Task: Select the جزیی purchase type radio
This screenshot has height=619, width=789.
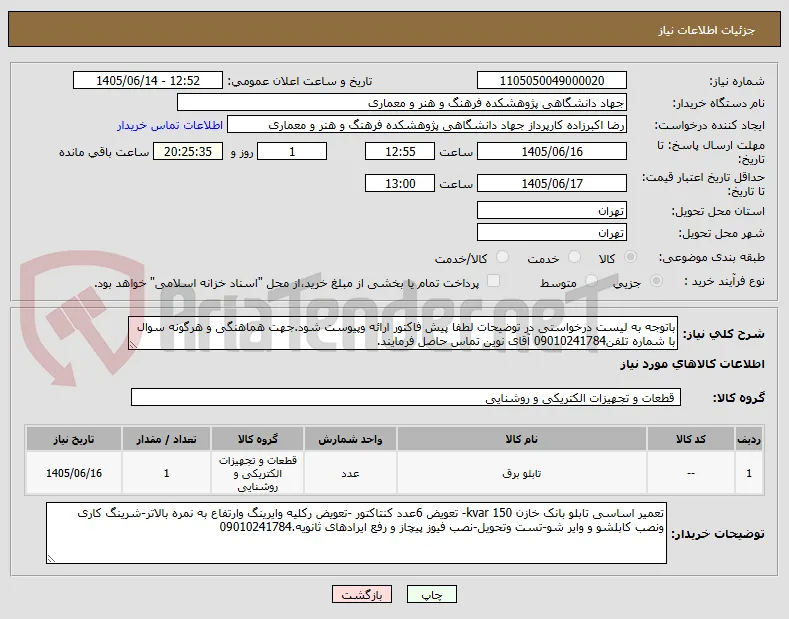Action: [x=656, y=281]
